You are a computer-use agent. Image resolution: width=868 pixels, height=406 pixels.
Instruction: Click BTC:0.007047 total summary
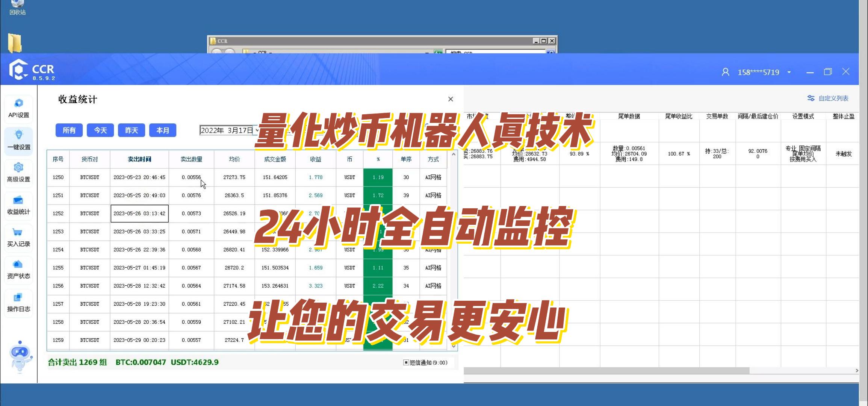pyautogui.click(x=141, y=362)
